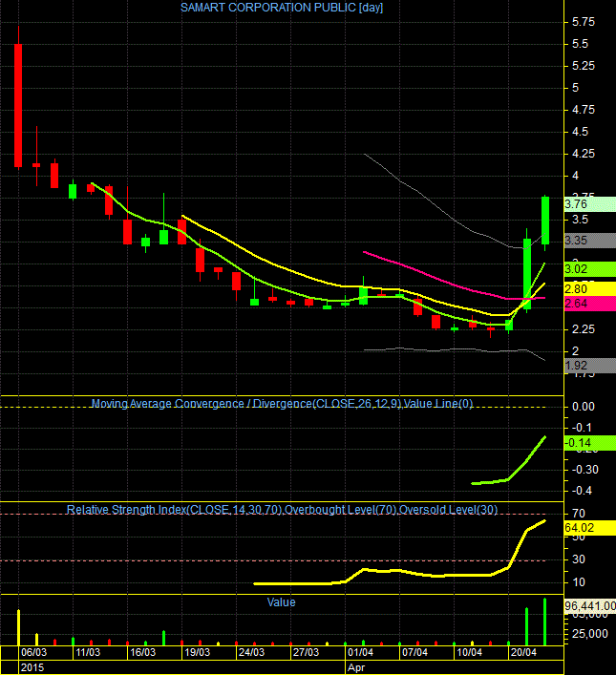616x675 pixels.
Task: Click the 25,000 volume axis label
Action: click(x=590, y=634)
